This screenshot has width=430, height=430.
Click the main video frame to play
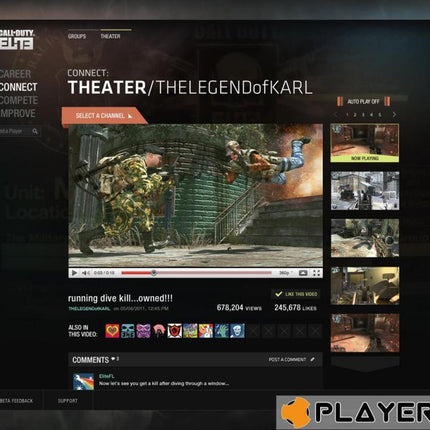tap(196, 195)
